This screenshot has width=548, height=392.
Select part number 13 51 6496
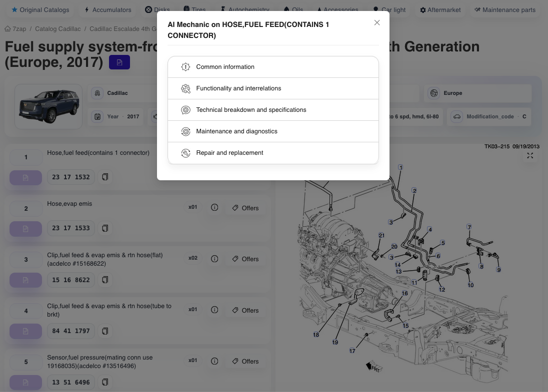point(71,382)
